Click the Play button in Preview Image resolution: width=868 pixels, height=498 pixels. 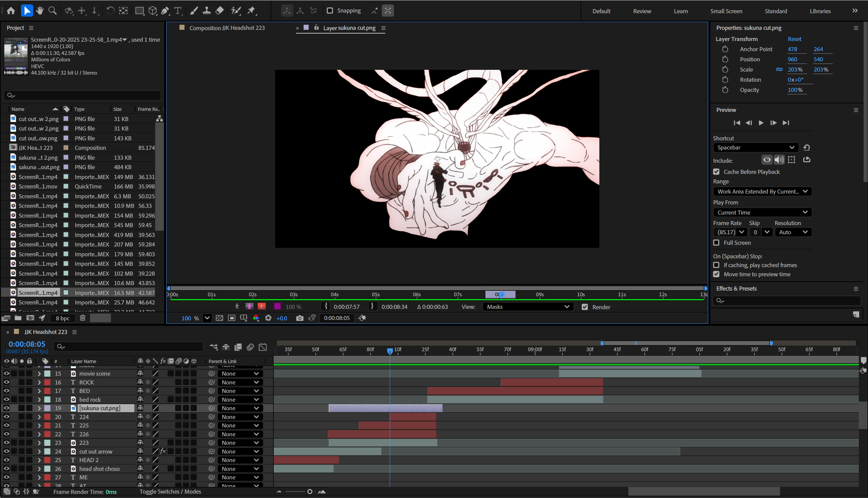pos(761,123)
